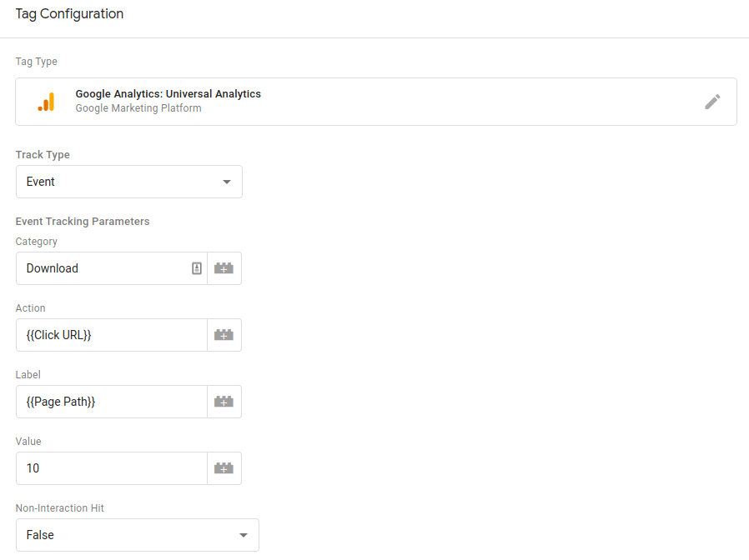Viewport: 749px width, 560px height.
Task: Open variable picker next to Action field
Action: [x=224, y=335]
